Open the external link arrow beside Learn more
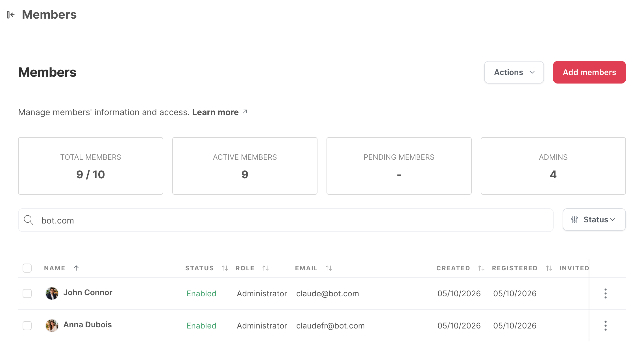 click(245, 112)
